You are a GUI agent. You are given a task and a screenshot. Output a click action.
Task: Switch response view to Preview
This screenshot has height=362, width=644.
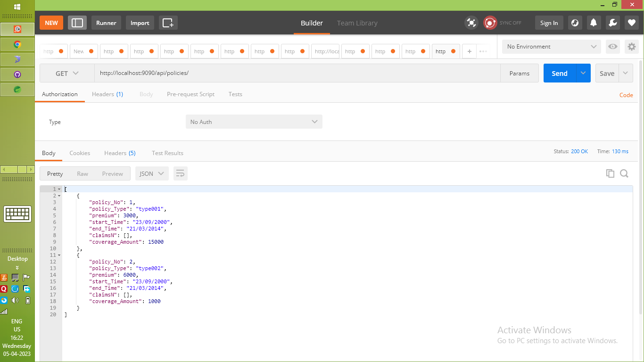pyautogui.click(x=113, y=173)
